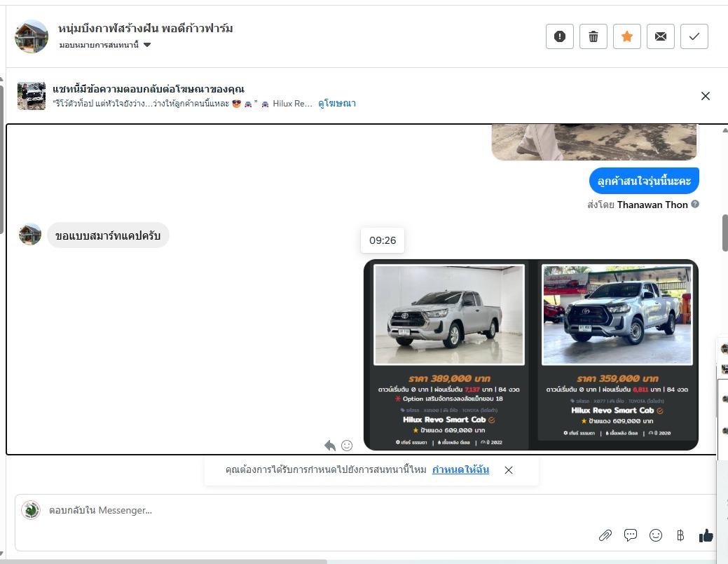Open saved replies speech bubble icon
Viewport: 728px width, 564px height.
631,536
